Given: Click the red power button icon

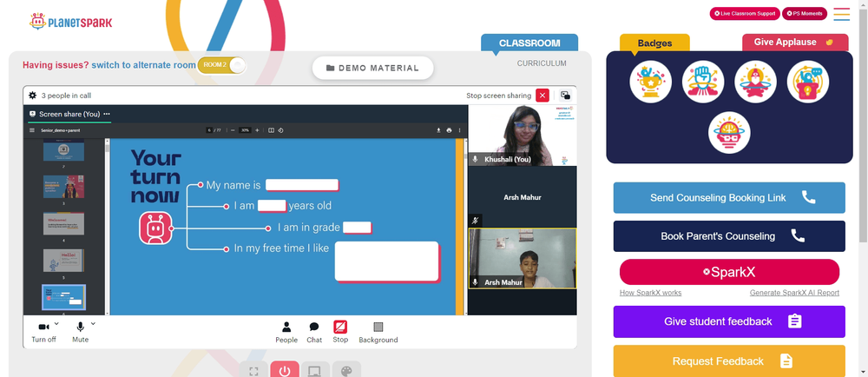Looking at the screenshot, I should (285, 370).
